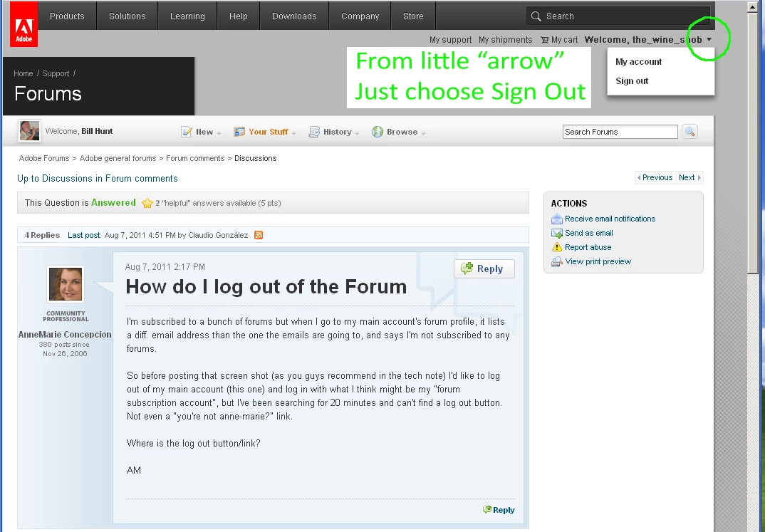This screenshot has width=765, height=532.
Task: Expand the New dropdown arrow
Action: coord(219,133)
